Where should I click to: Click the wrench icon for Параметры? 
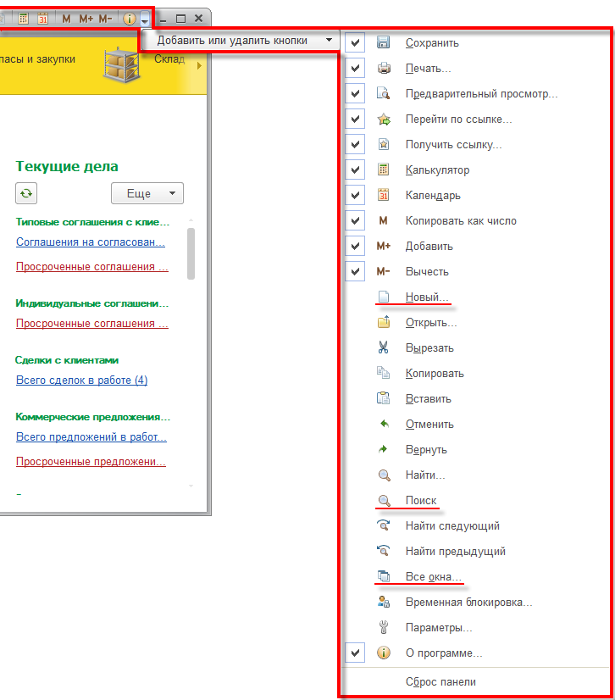pos(383,628)
